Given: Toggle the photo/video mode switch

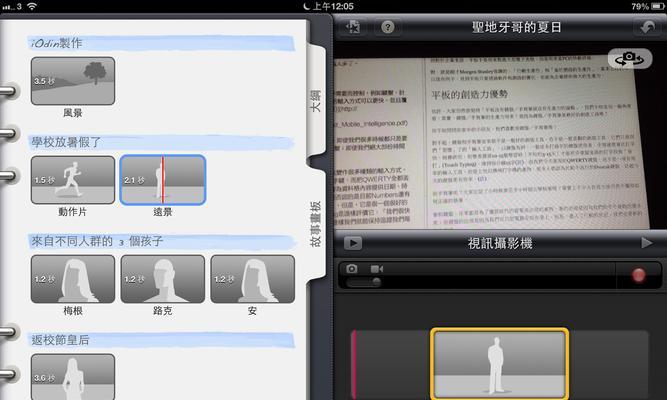Looking at the screenshot, I should [364, 282].
